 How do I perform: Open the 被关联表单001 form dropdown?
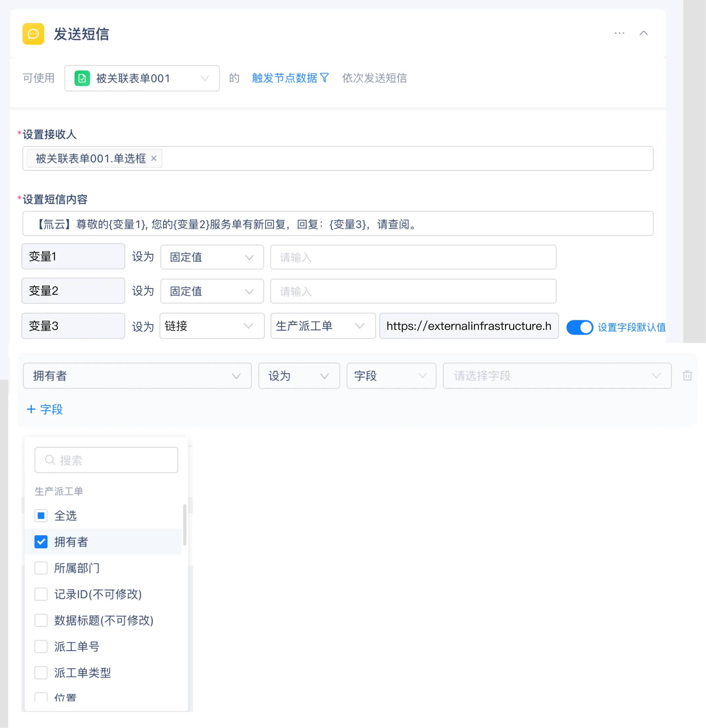pyautogui.click(x=142, y=78)
